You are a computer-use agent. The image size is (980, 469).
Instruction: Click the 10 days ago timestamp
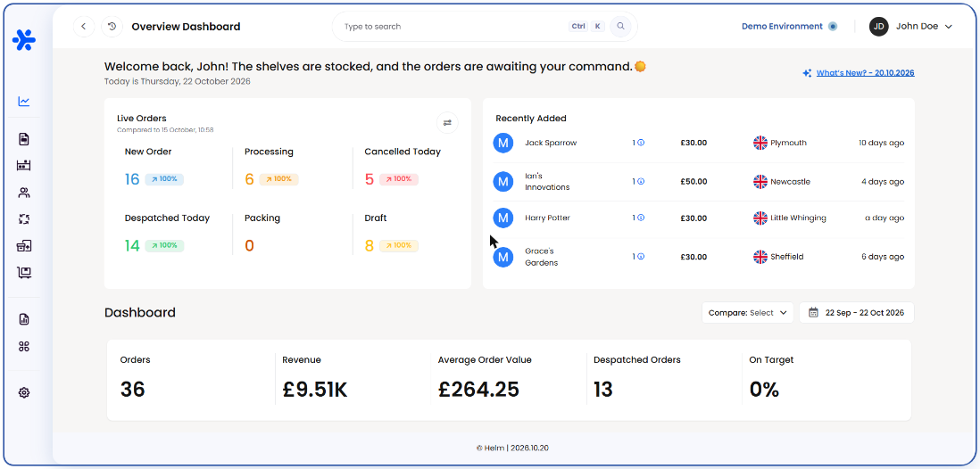point(881,143)
